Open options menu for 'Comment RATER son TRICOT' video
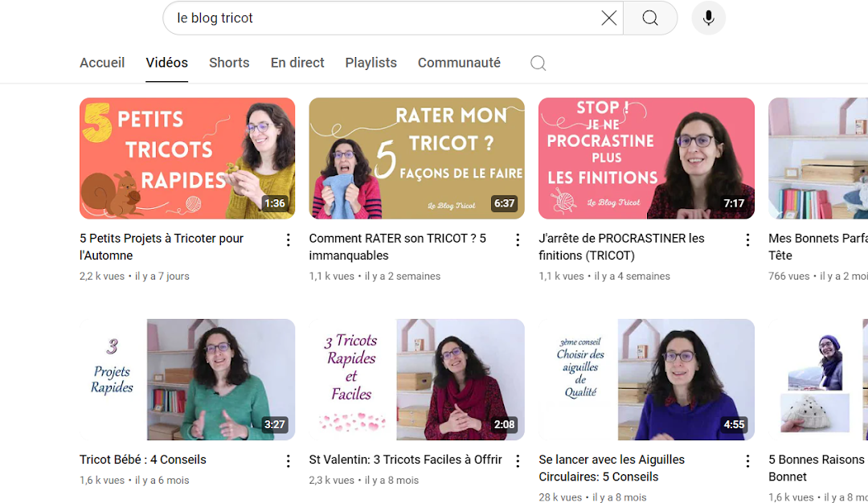The height and width of the screenshot is (503, 868). coord(518,239)
